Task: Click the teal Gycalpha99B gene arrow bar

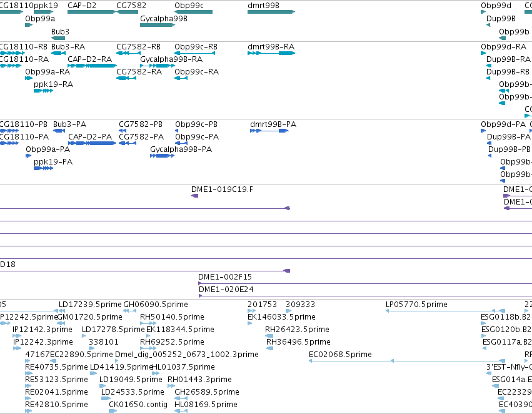Action: [x=158, y=25]
